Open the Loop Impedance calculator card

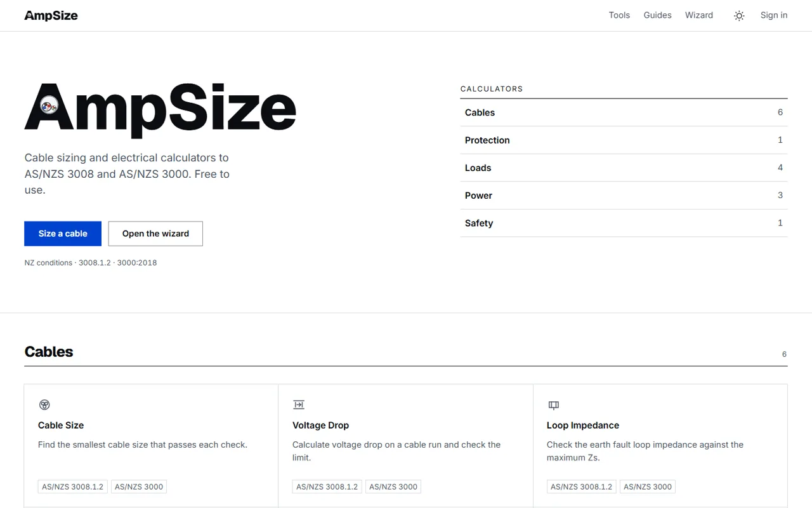point(660,446)
